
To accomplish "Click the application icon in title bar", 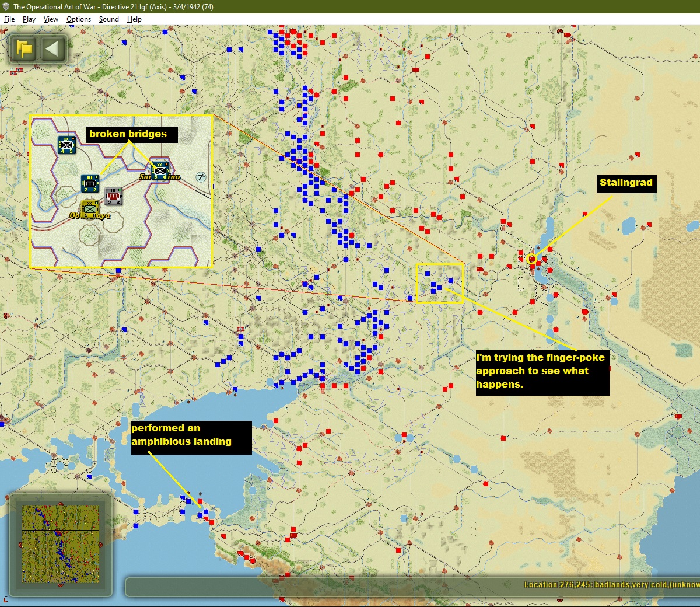I will pyautogui.click(x=6, y=6).
